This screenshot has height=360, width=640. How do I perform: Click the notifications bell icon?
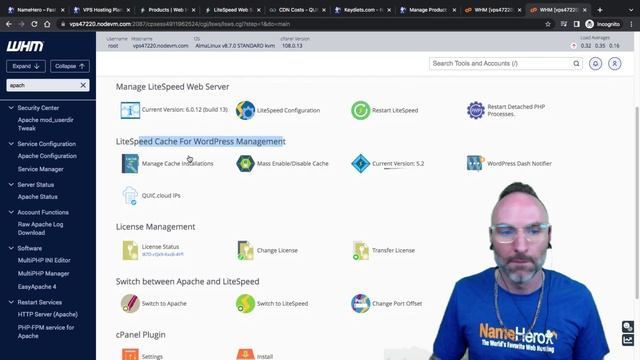[x=595, y=64]
